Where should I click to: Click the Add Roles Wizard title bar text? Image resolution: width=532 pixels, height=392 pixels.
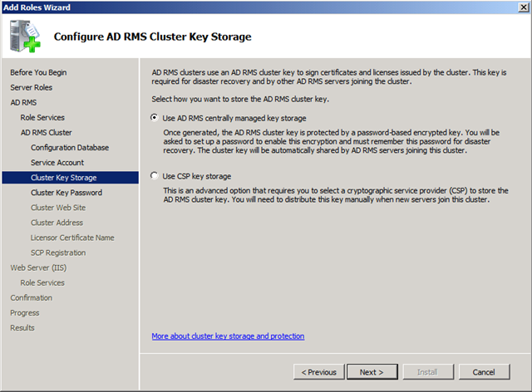[x=37, y=7]
